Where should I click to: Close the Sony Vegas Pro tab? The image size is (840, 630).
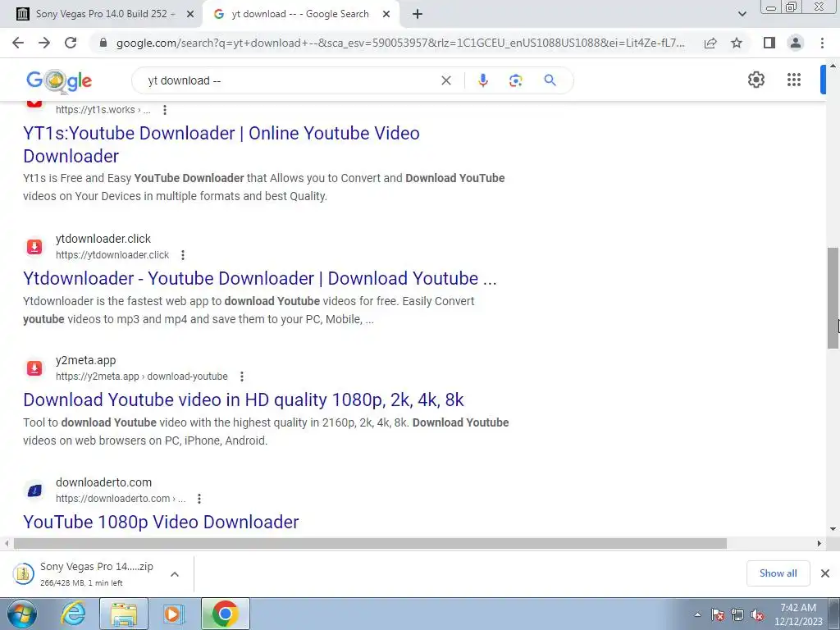(190, 14)
